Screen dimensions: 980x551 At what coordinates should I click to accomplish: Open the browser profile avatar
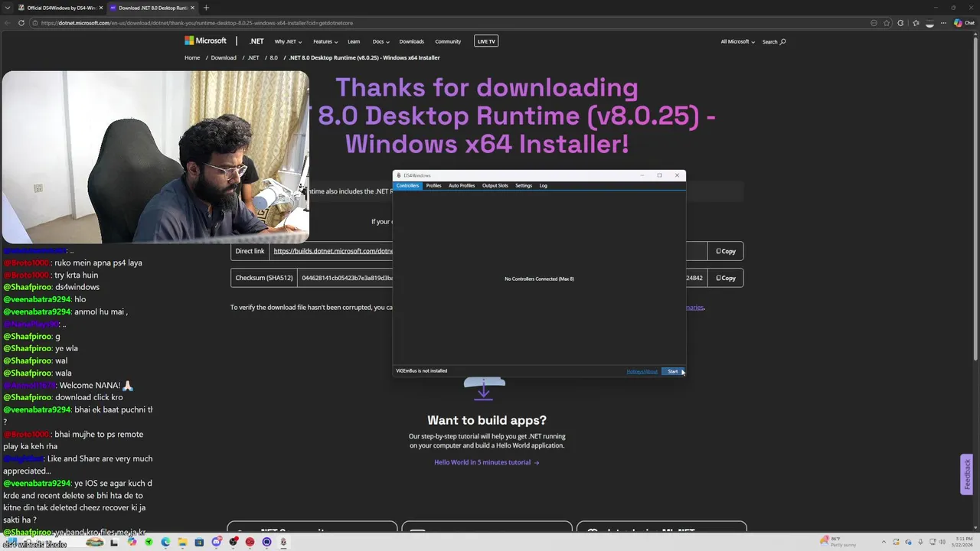pos(929,23)
